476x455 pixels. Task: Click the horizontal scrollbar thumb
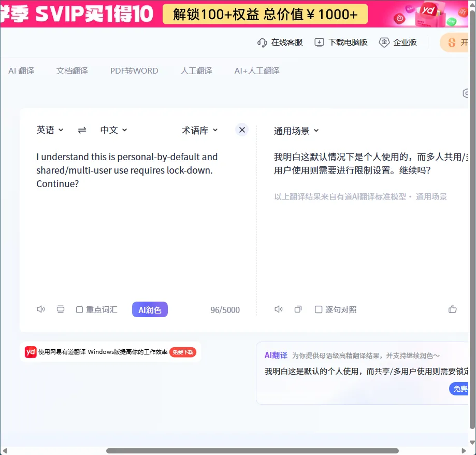252,451
